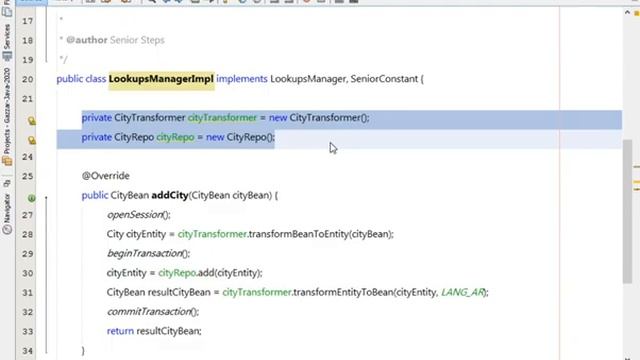Click the LANG_AR constant
This screenshot has width=640, height=360.
(x=462, y=292)
